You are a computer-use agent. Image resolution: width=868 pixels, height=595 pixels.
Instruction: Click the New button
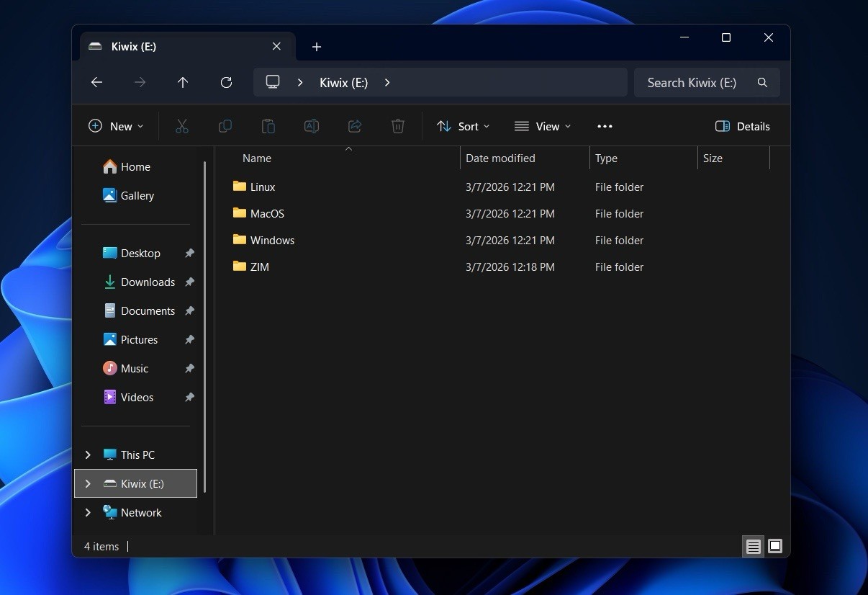point(115,126)
